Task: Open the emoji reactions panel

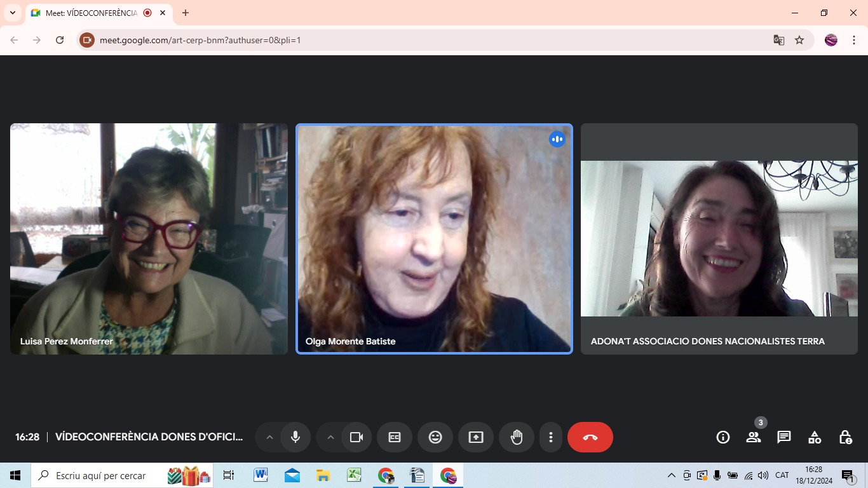Action: pos(435,437)
